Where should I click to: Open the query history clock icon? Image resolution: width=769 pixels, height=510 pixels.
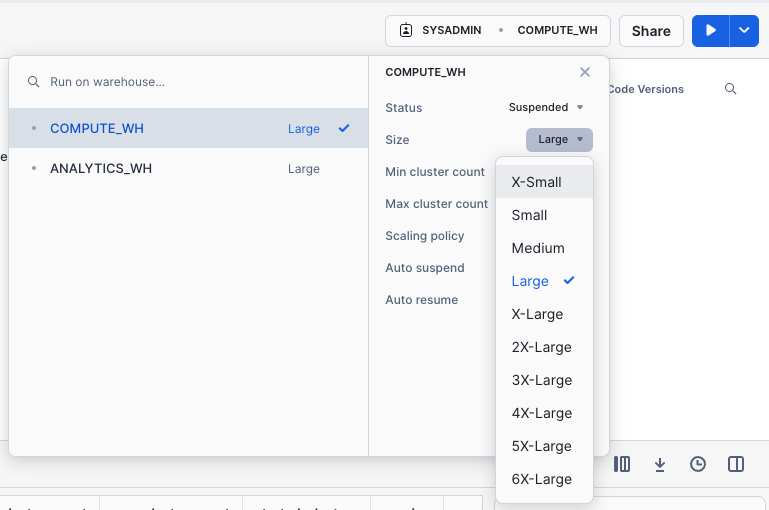coord(697,464)
